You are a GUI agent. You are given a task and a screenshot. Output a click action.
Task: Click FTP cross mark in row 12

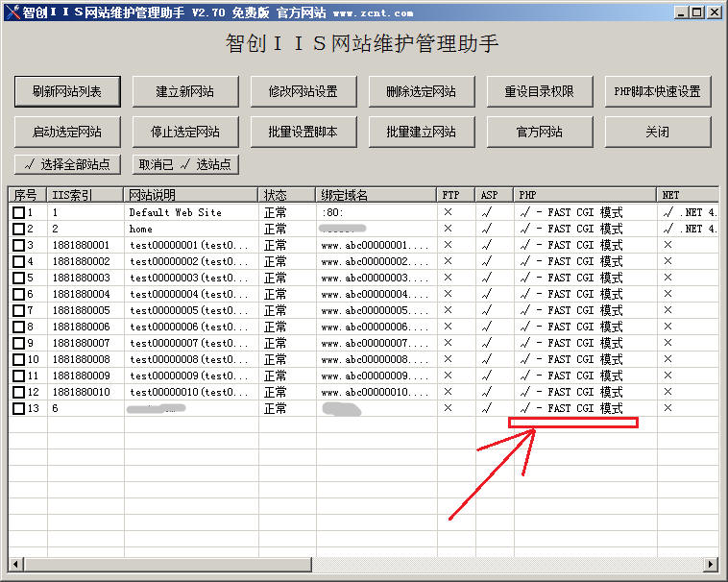448,392
